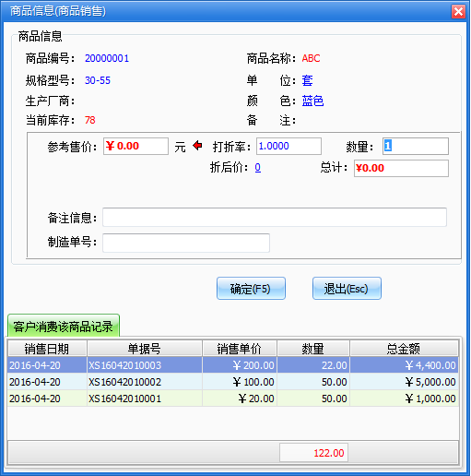Open the 客户消费该商品记录 tab

(64, 326)
